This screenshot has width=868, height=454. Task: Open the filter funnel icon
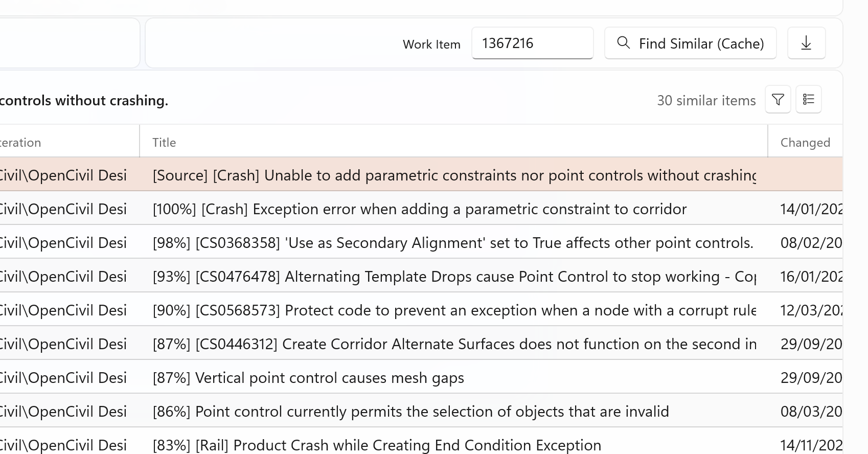(778, 99)
